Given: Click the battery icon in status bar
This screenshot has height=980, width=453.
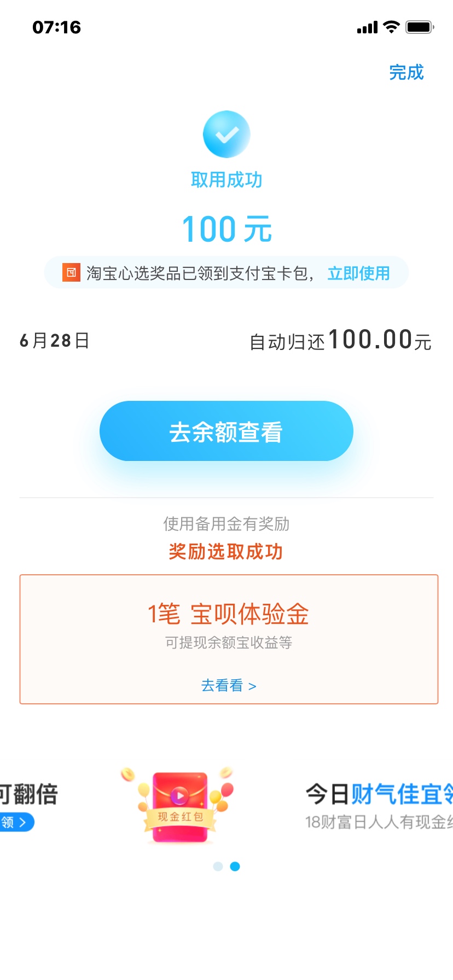Looking at the screenshot, I should pyautogui.click(x=420, y=27).
